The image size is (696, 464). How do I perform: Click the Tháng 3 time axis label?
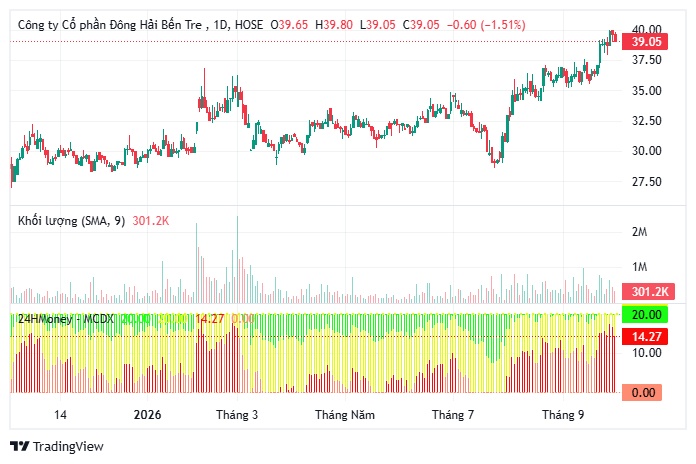click(x=237, y=415)
